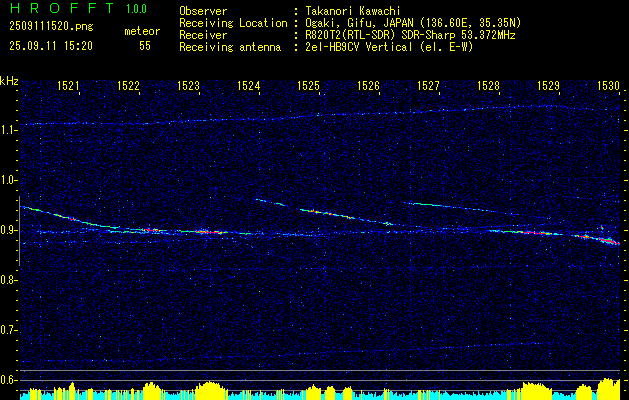Click the 1.0 frequency axis label
This screenshot has height=400, width=629.
[6, 181]
